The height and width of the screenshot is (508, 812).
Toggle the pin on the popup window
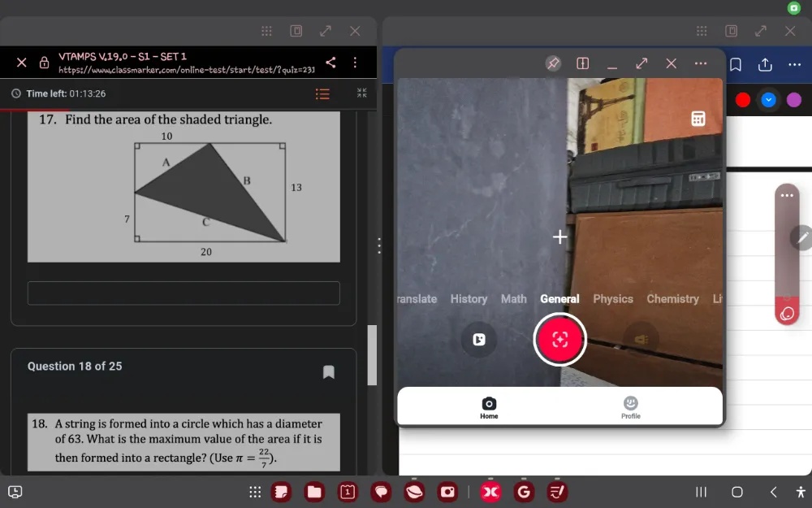(553, 63)
